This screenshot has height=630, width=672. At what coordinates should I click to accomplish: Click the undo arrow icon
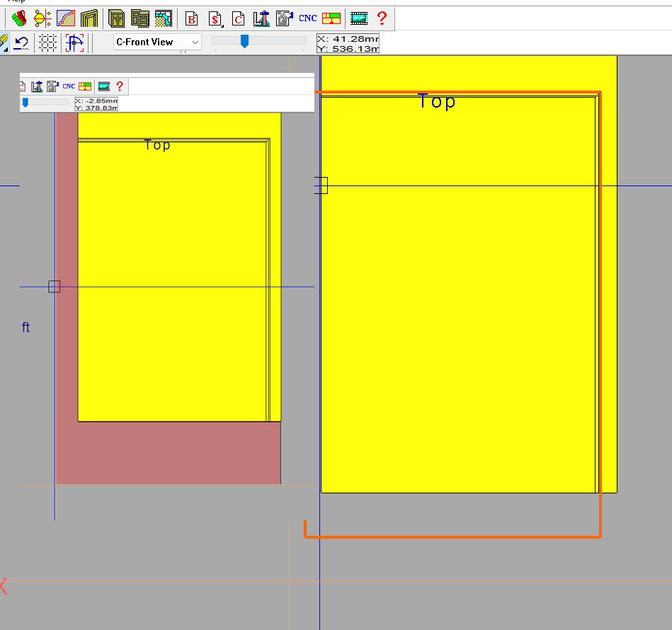click(21, 42)
